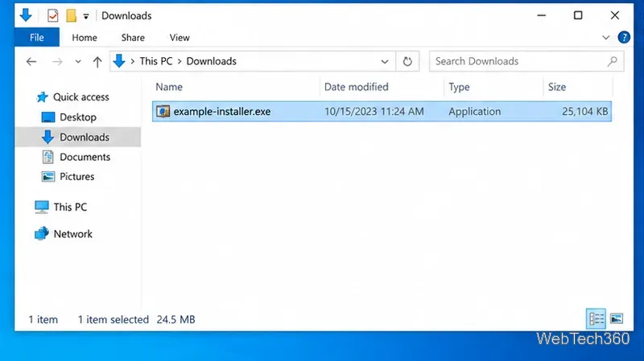Click the 25,104 KB size cell
Image resolution: width=644 pixels, height=361 pixels.
click(x=585, y=112)
